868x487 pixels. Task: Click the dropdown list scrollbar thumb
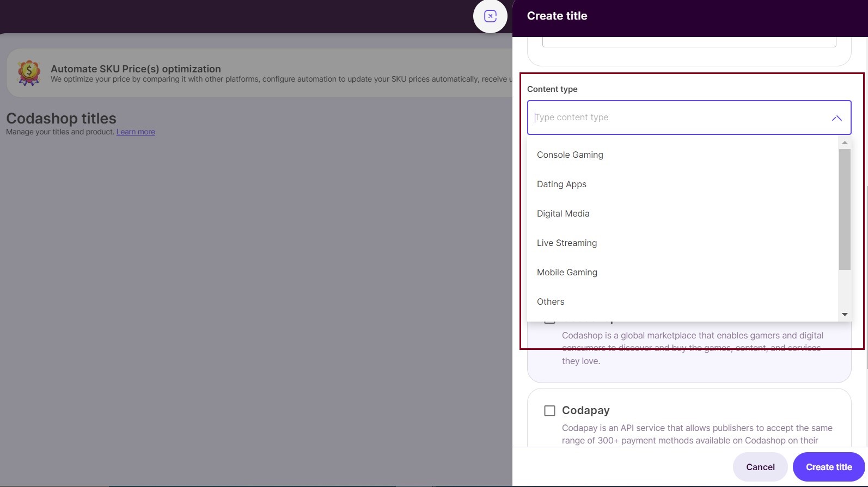(845, 209)
